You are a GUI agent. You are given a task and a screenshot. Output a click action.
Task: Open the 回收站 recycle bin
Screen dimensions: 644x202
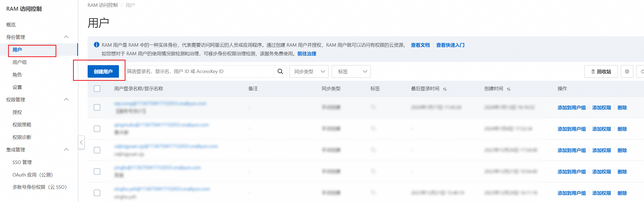point(601,71)
